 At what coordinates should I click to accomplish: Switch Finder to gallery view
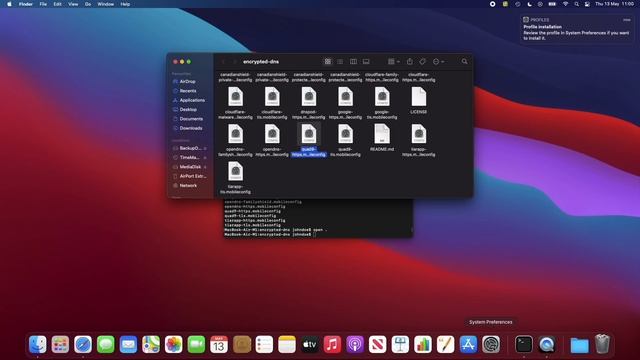coord(366,62)
